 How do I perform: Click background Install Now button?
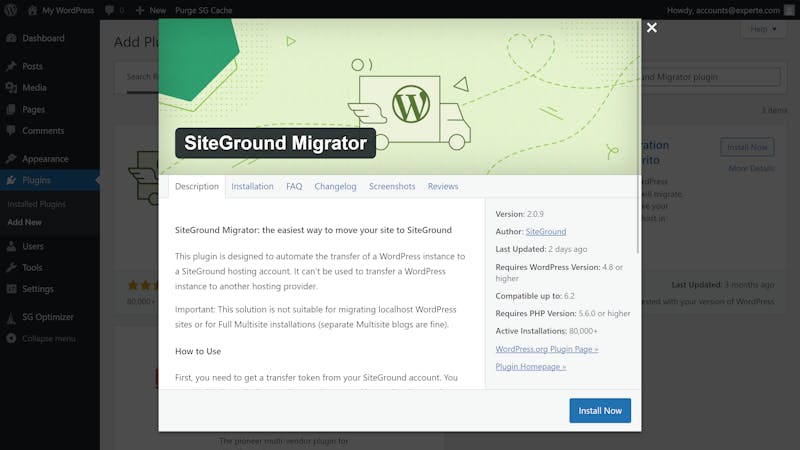click(x=747, y=147)
